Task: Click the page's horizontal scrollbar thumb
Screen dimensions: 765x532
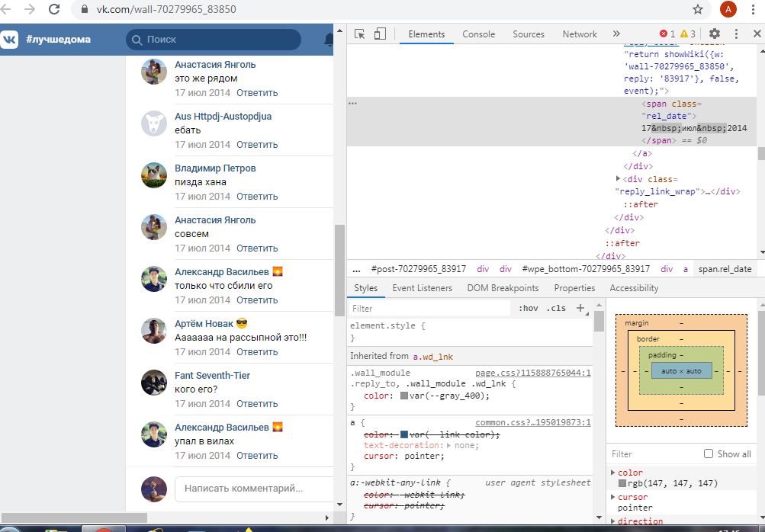Action: [x=74, y=518]
